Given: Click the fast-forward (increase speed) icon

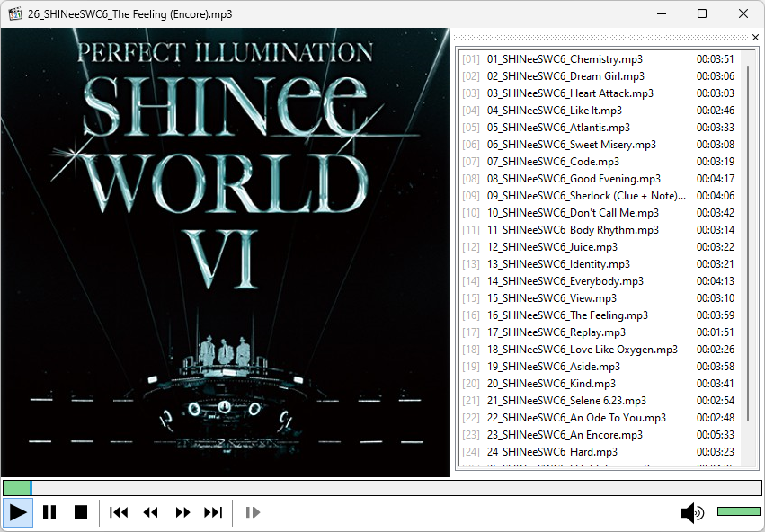Looking at the screenshot, I should click(182, 512).
